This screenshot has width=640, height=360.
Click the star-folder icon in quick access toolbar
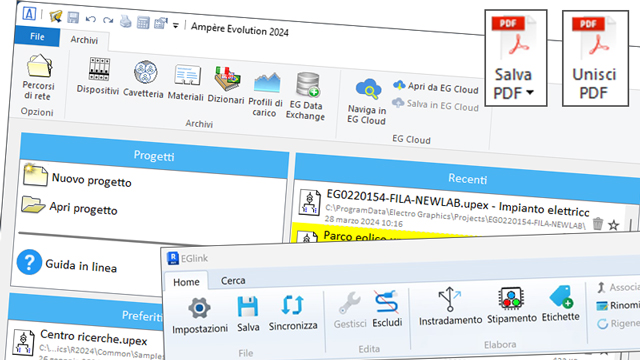[56, 16]
